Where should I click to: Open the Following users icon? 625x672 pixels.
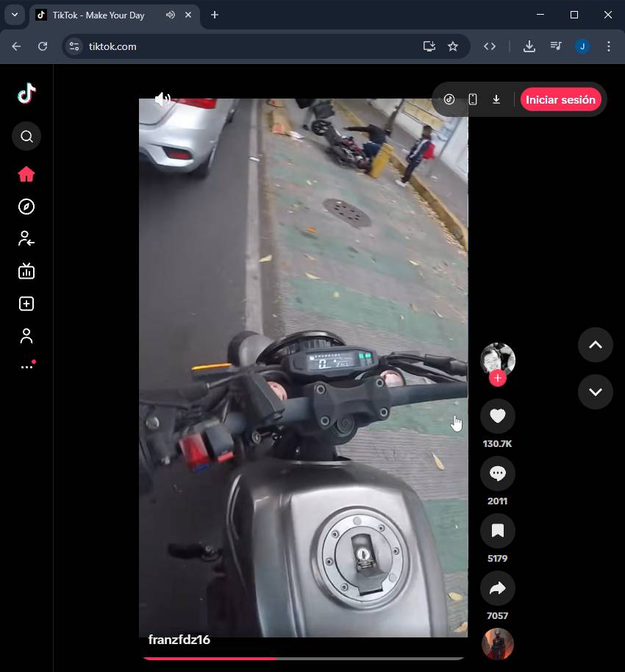pos(26,239)
